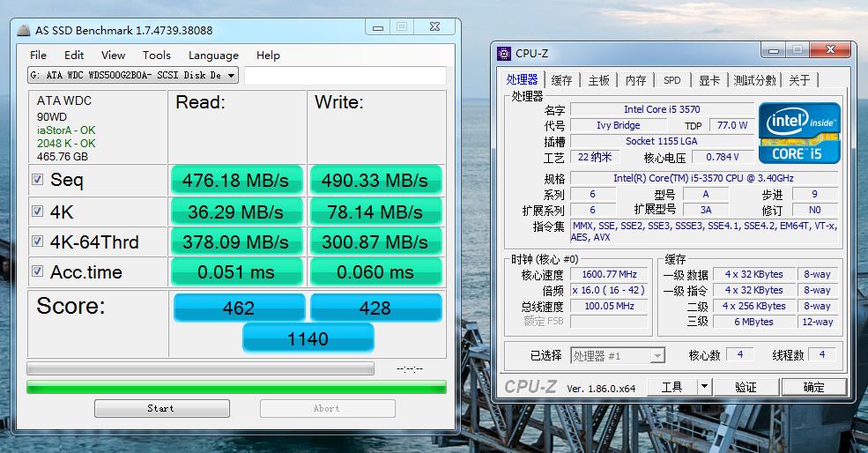Click the 验证 button in CPU-Z

click(746, 387)
